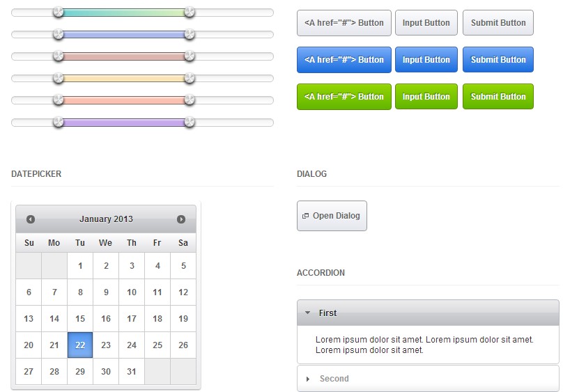563x392 pixels.
Task: Click left handle of yellow slider
Action: coord(59,78)
